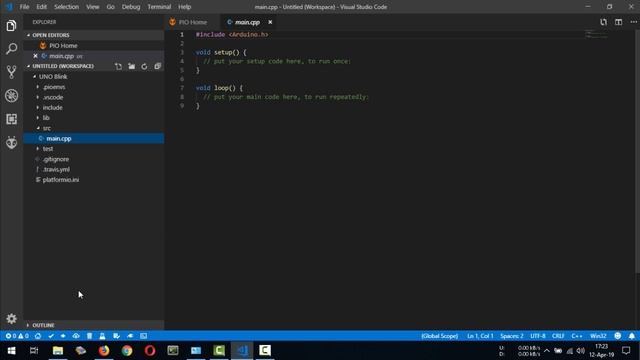
Task: Open PlatformIO Serial Monitor plug icon
Action: click(x=130, y=336)
